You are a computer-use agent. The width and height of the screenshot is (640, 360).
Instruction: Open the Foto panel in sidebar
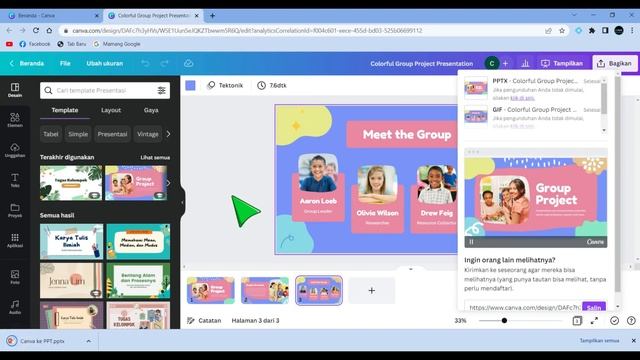pos(15,277)
